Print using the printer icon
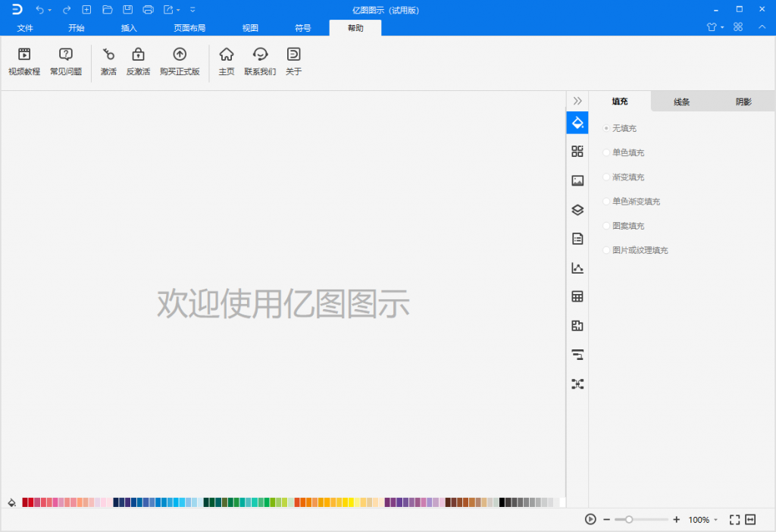Image resolution: width=776 pixels, height=532 pixels. point(148,9)
